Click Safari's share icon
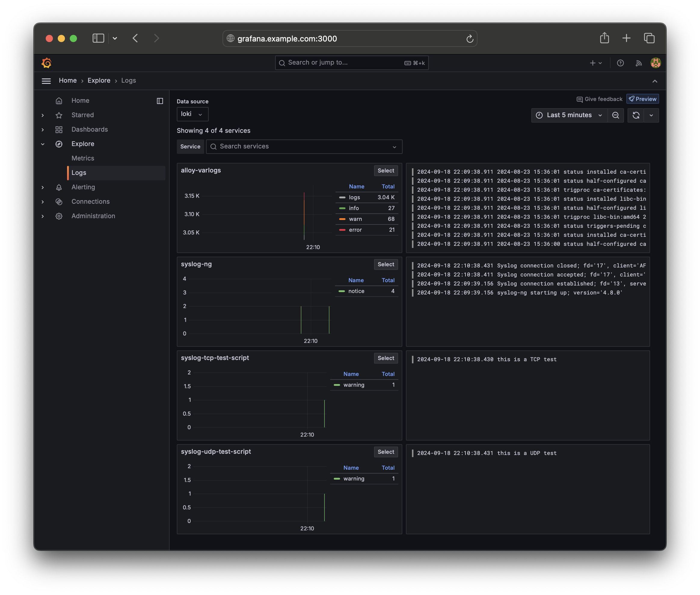Screen dimensions: 700x595 pos(604,38)
